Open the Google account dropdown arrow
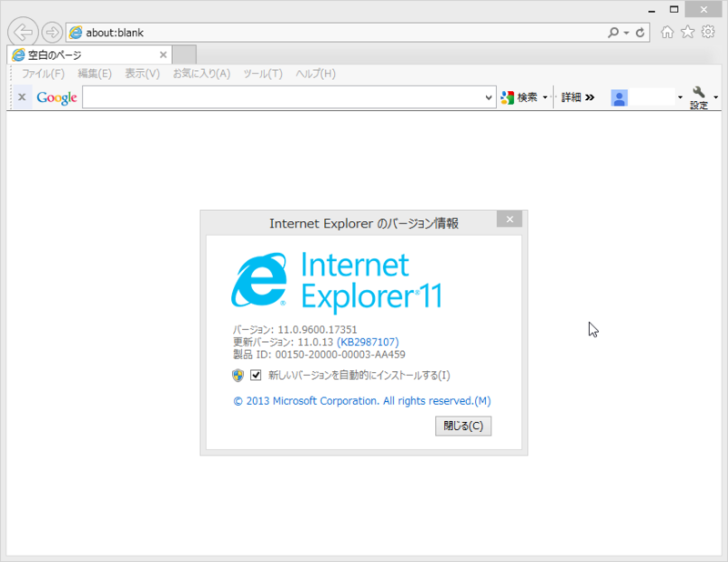This screenshot has height=562, width=728. click(680, 97)
